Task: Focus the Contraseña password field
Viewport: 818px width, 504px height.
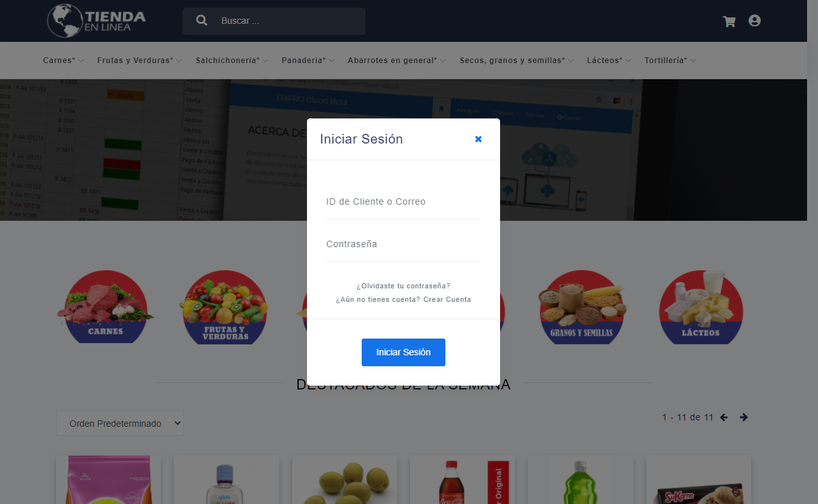Action: click(x=404, y=245)
